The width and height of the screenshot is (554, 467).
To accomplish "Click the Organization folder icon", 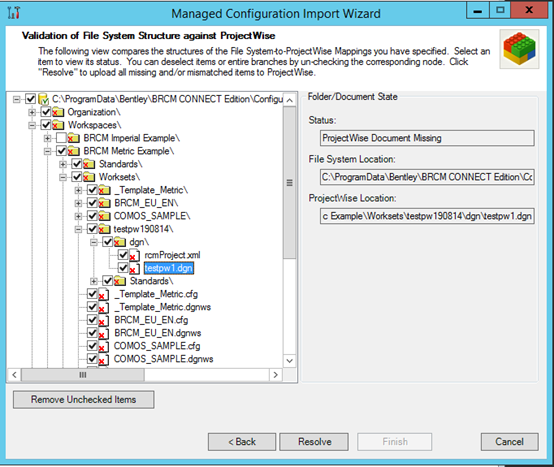I will (58, 112).
